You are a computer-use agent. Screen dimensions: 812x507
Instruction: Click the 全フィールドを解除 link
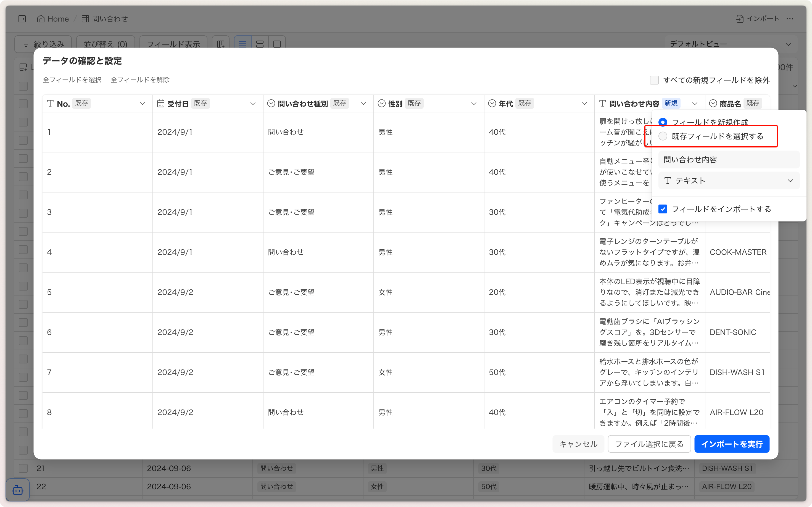pyautogui.click(x=140, y=80)
